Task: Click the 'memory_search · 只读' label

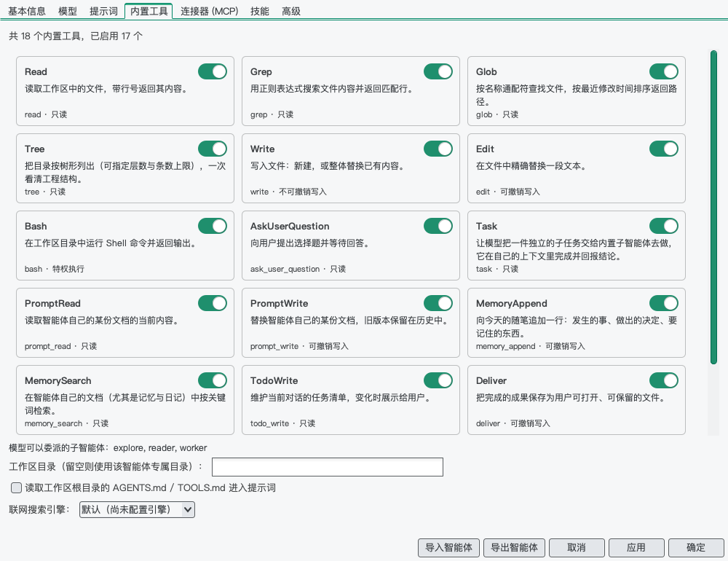Action: click(x=66, y=423)
